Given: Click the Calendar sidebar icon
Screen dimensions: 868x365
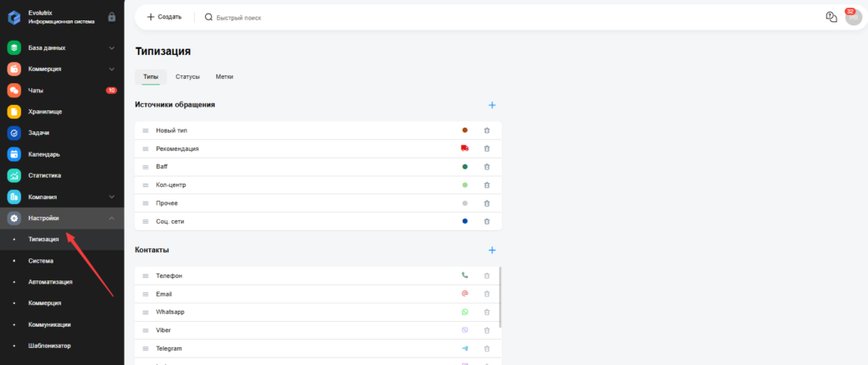Looking at the screenshot, I should (14, 154).
